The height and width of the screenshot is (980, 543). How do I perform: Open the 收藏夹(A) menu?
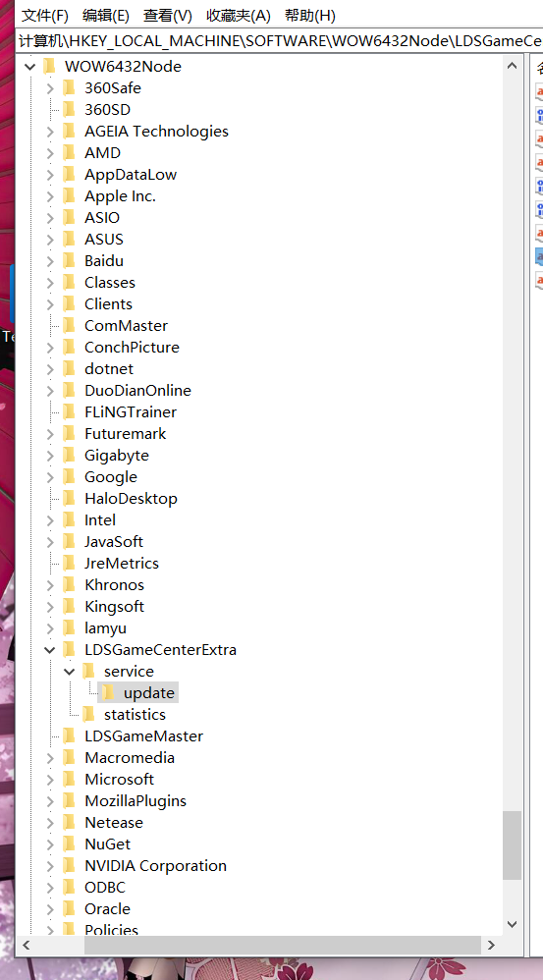pos(238,16)
